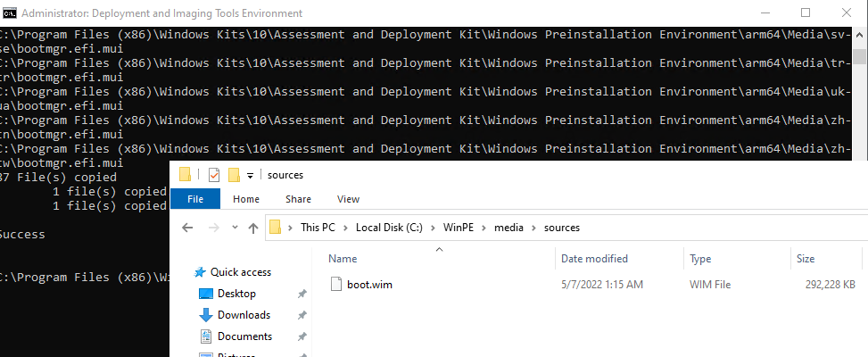Screen dimensions: 868x357
Task: Close the command prompt window
Action: [x=847, y=12]
